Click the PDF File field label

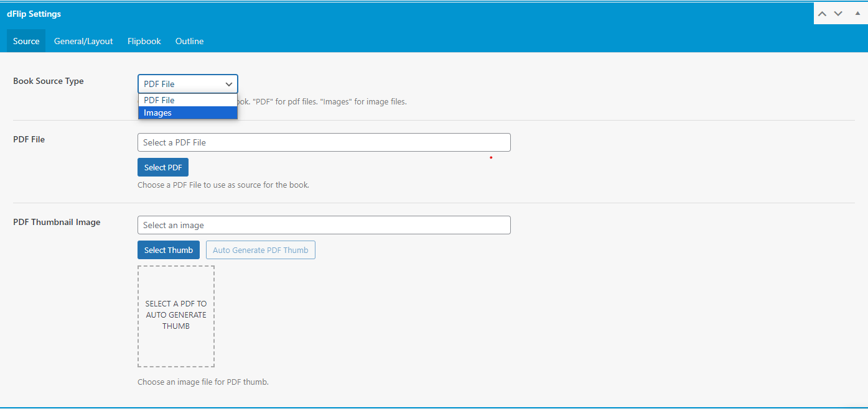[29, 139]
